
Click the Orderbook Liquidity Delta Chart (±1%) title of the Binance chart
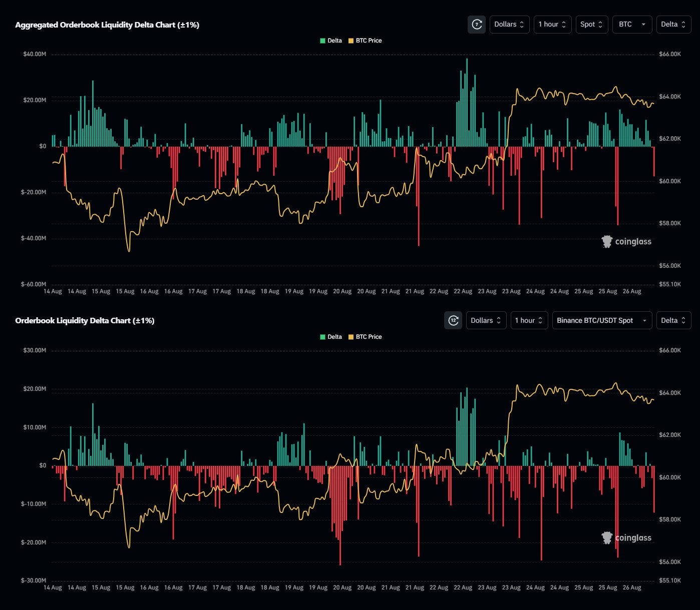[x=85, y=321]
